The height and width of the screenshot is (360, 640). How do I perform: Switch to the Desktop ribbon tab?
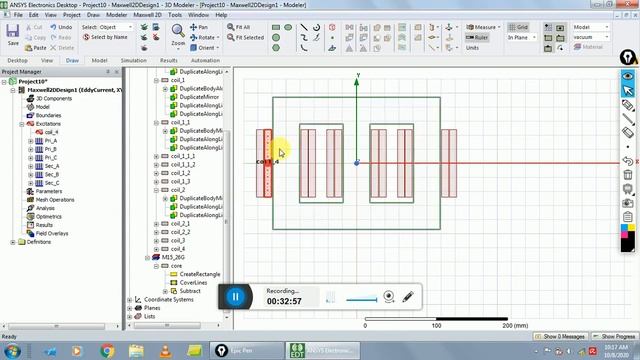click(18, 60)
